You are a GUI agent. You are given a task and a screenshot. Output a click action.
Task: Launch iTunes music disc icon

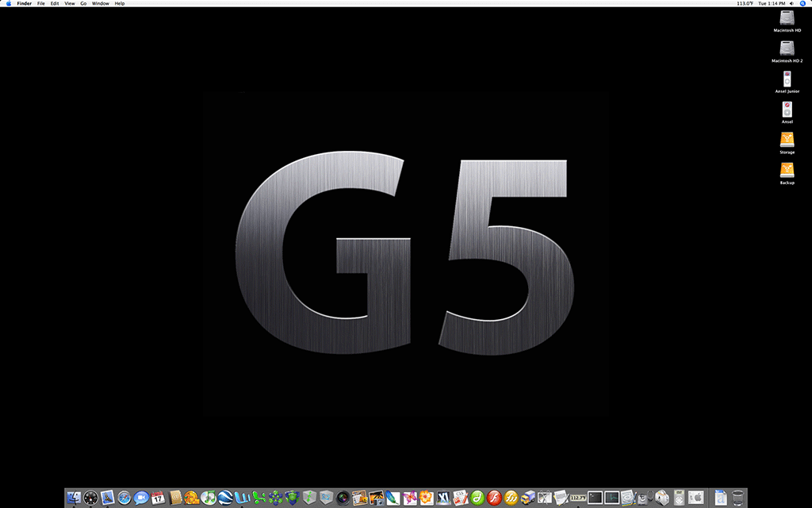pos(208,498)
